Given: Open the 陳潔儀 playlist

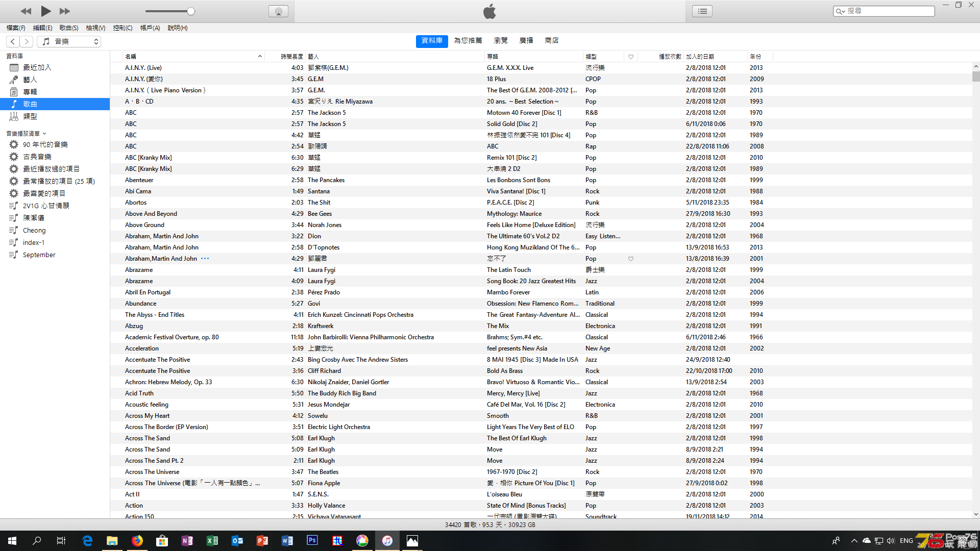Looking at the screenshot, I should pyautogui.click(x=55, y=218).
